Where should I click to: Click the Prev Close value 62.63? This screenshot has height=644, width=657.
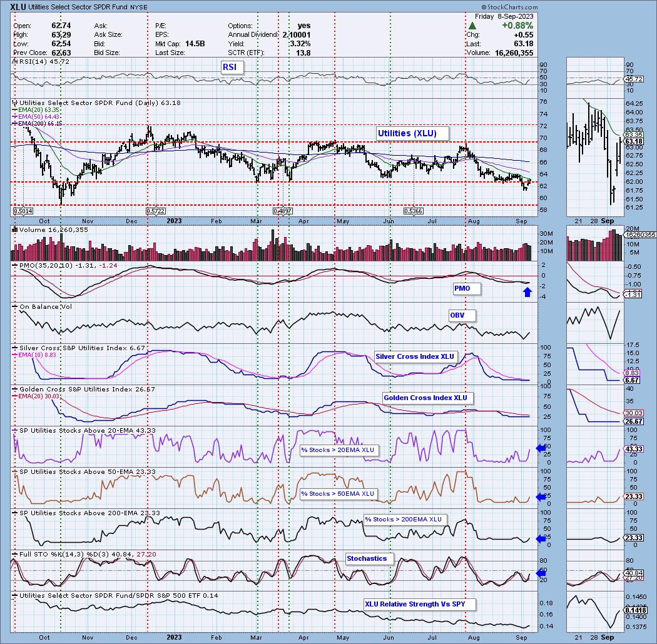(61, 53)
